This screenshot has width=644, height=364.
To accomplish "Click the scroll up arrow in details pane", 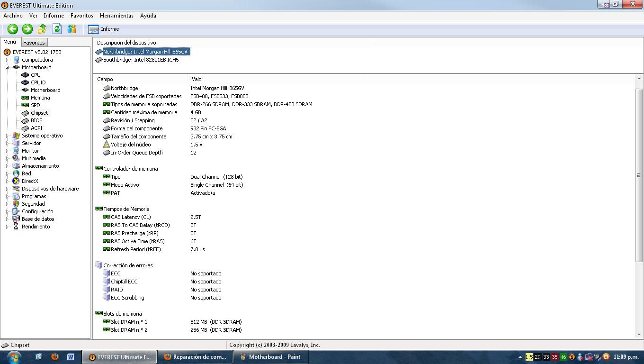I will point(639,79).
